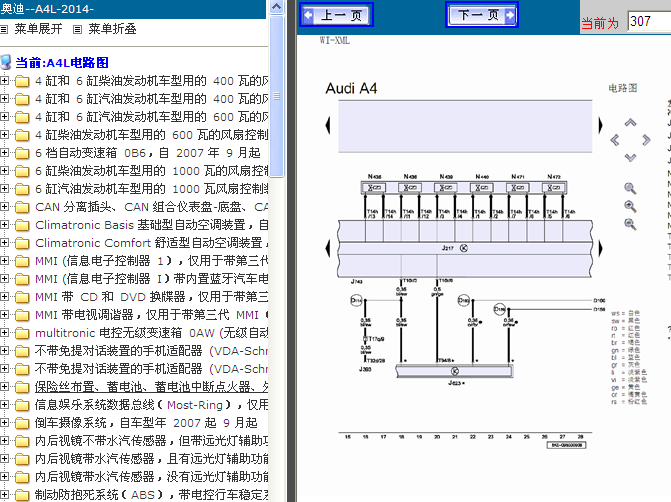Click the 当前为 label
The height and width of the screenshot is (502, 671).
[x=600, y=23]
